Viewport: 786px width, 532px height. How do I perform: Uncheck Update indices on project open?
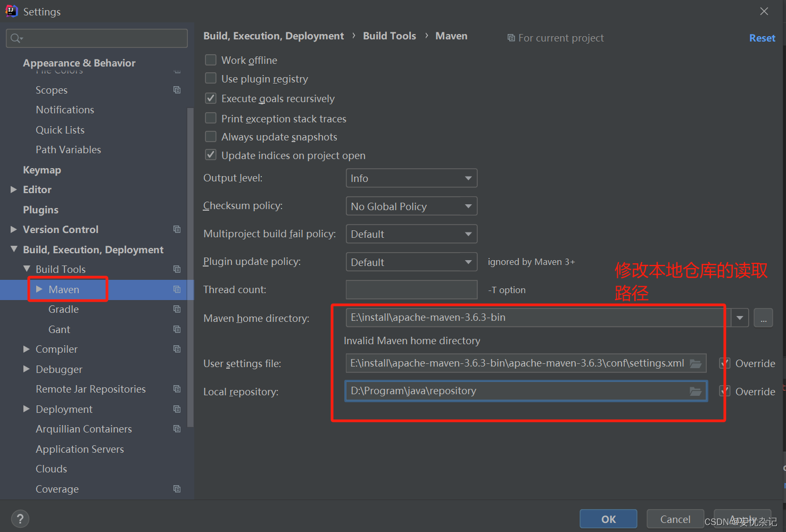[211, 155]
